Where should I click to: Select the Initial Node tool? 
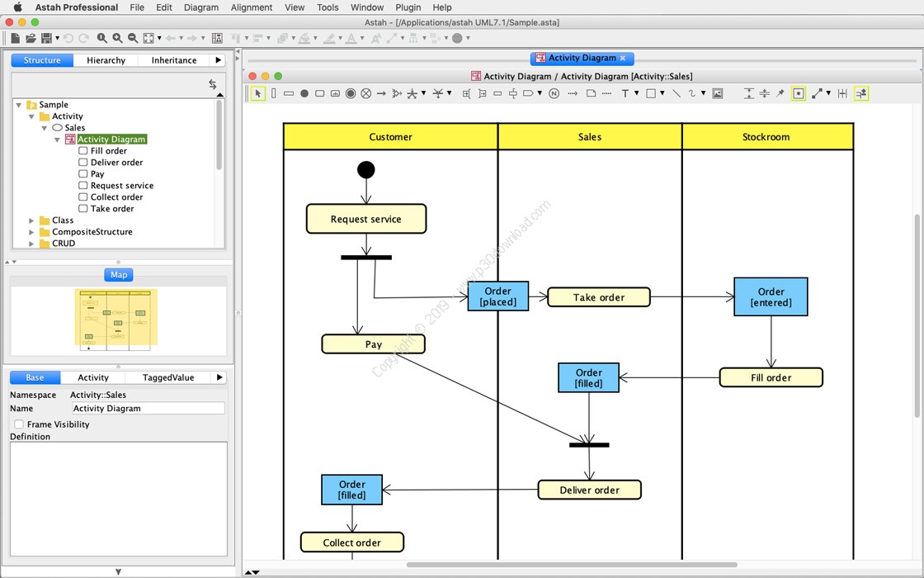point(304,93)
